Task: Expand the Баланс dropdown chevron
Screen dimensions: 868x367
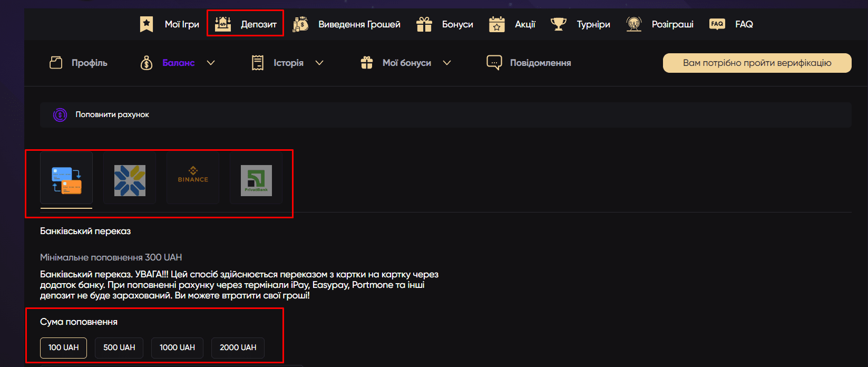Action: (211, 63)
